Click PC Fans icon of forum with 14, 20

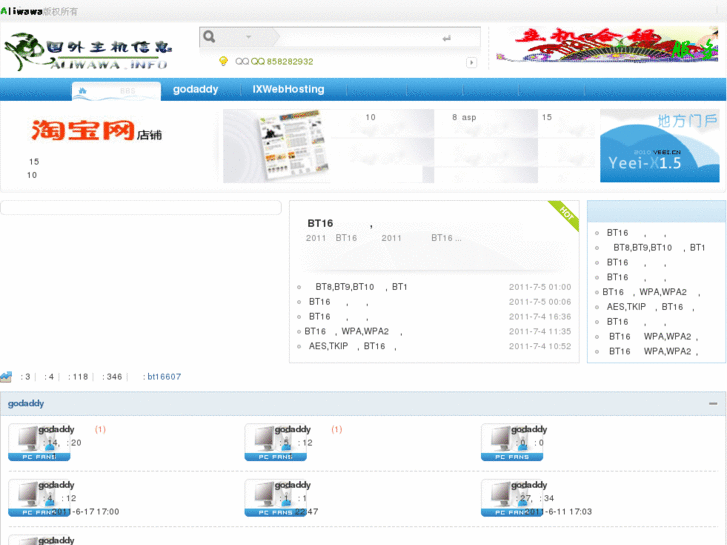39,442
